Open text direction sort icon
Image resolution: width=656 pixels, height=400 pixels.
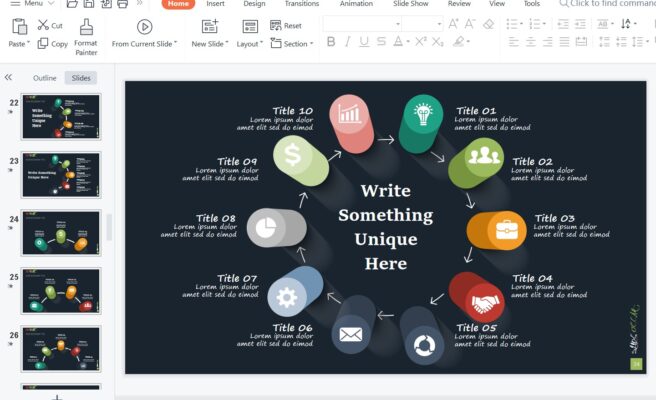tap(628, 24)
